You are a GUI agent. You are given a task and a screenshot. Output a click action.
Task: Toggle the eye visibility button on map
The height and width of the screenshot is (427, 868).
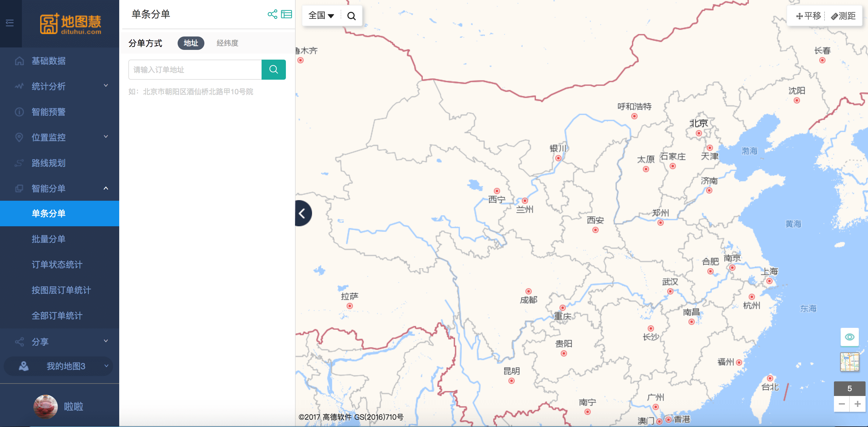pyautogui.click(x=849, y=337)
